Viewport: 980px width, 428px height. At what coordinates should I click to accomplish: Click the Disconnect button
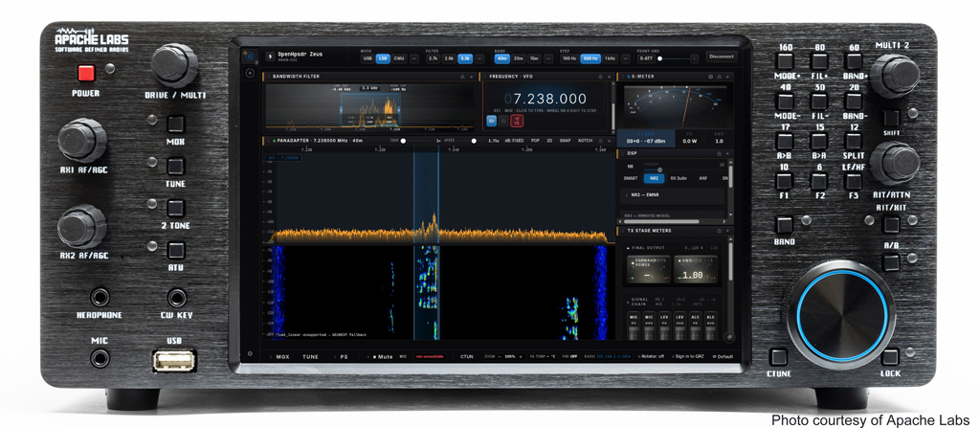coord(722,56)
